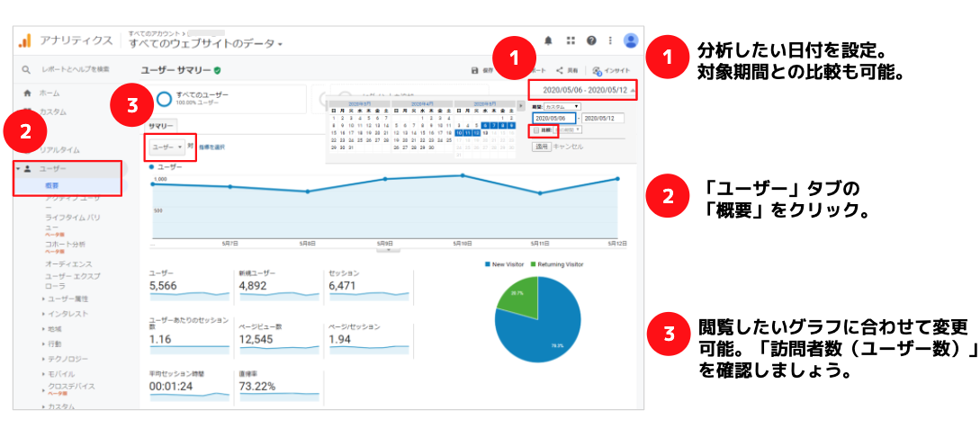Screen dimensions: 980x437
Task: Click the person icon beside ユーザー
Action: (x=28, y=168)
